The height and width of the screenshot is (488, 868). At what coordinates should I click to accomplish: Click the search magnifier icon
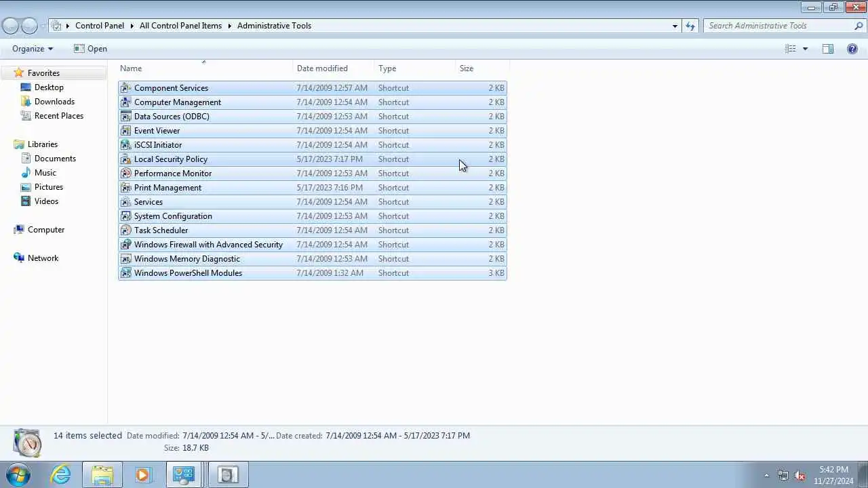point(859,26)
